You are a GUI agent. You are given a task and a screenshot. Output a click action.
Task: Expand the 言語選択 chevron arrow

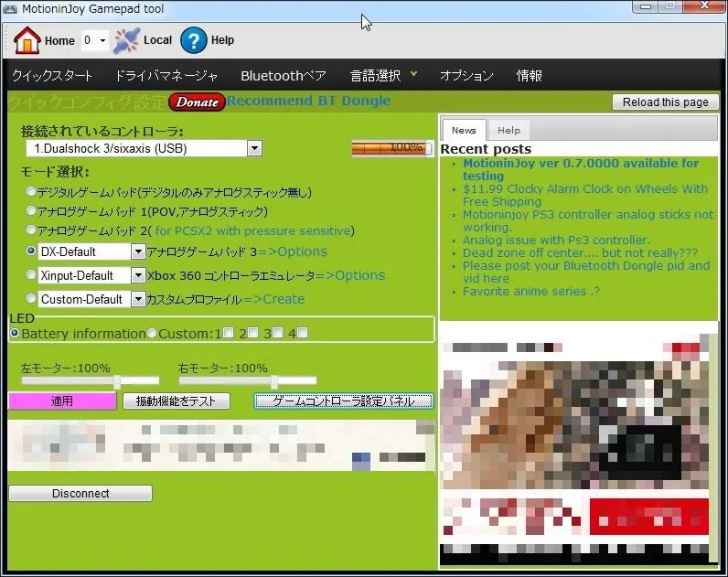point(413,74)
